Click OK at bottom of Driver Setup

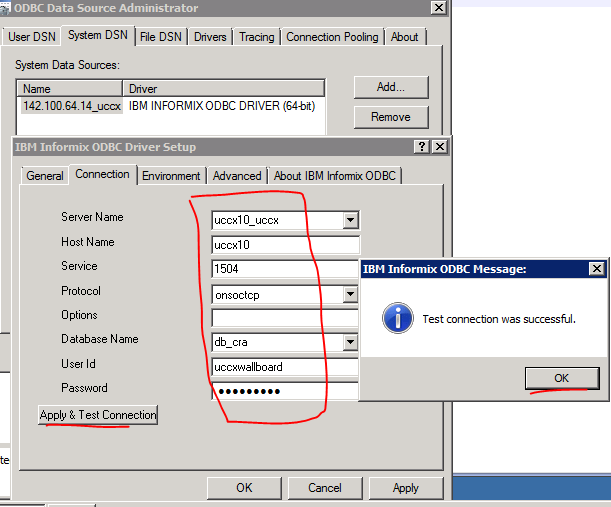coord(244,488)
